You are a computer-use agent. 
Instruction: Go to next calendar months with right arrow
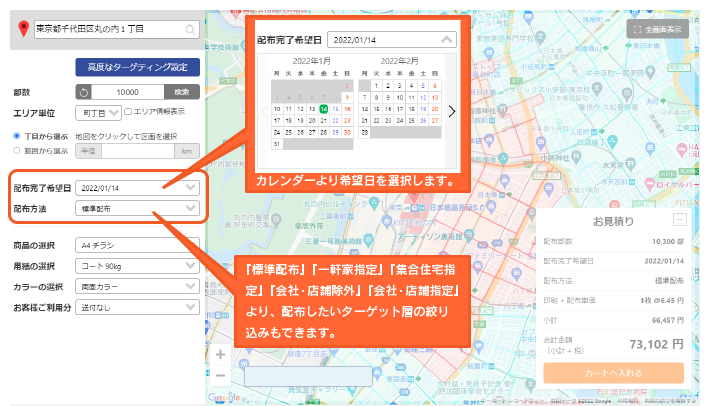(x=452, y=111)
